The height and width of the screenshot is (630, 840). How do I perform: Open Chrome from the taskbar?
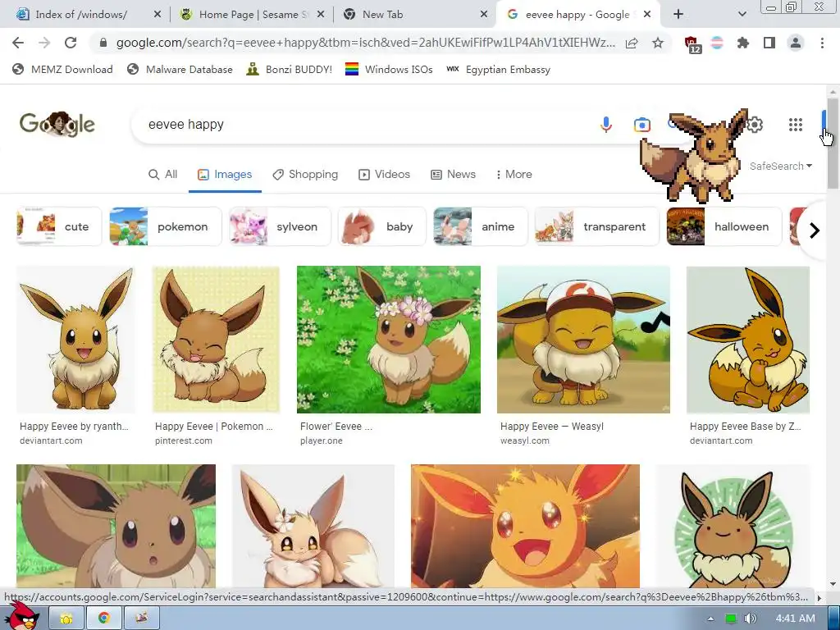click(104, 619)
